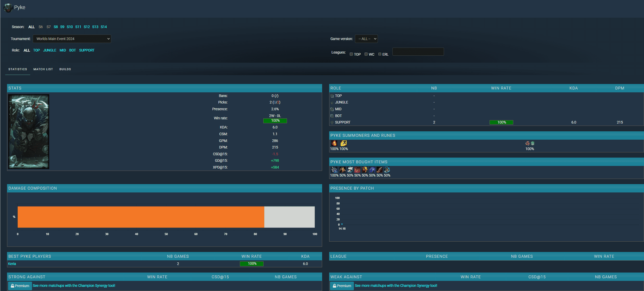Click the orange damage composition bar
The image size is (644, 291).
pos(141,217)
